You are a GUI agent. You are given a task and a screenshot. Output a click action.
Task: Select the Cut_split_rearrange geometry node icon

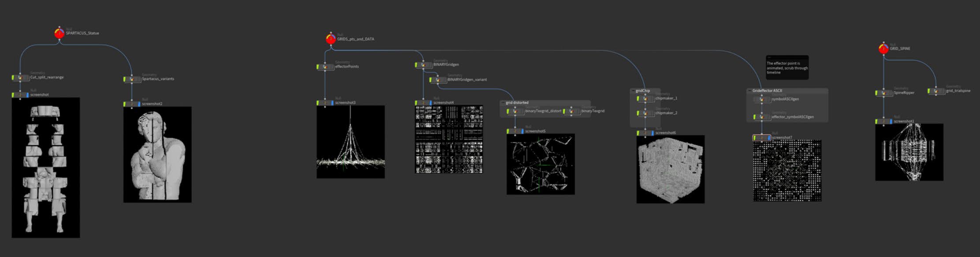[20, 78]
